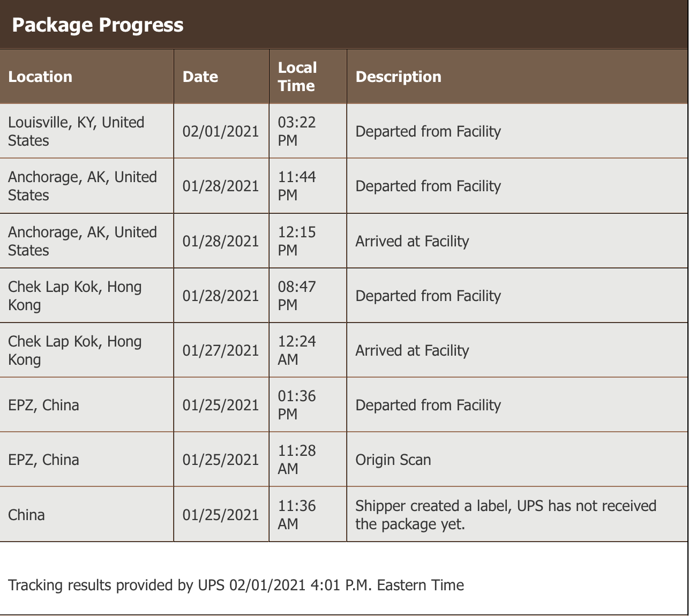
Task: Click the UPS tracking results footer text
Action: pyautogui.click(x=236, y=585)
